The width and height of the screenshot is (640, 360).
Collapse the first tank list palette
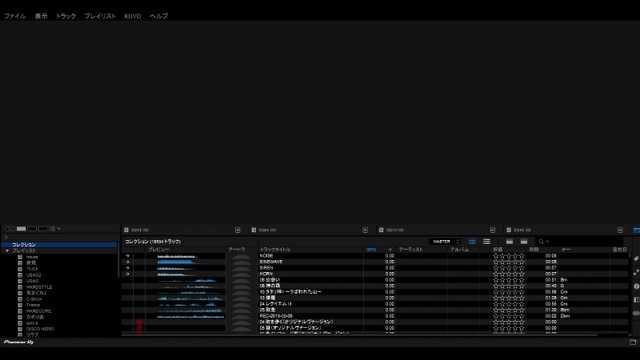tap(238, 230)
